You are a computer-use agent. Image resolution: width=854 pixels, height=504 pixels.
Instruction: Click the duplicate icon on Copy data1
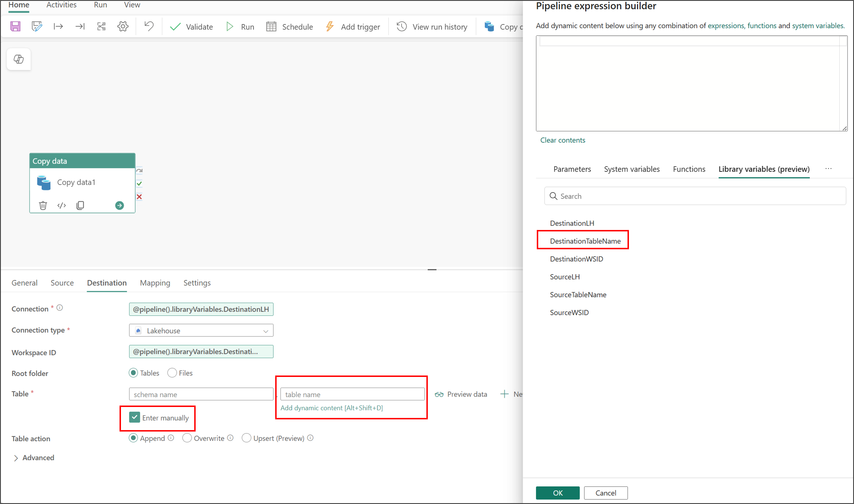coord(80,205)
